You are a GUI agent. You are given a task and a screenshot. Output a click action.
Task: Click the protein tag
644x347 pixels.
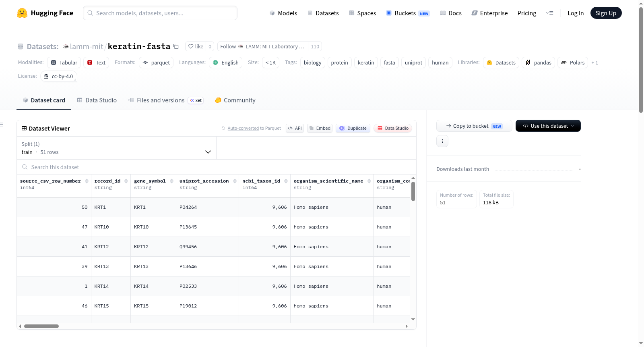pos(339,62)
